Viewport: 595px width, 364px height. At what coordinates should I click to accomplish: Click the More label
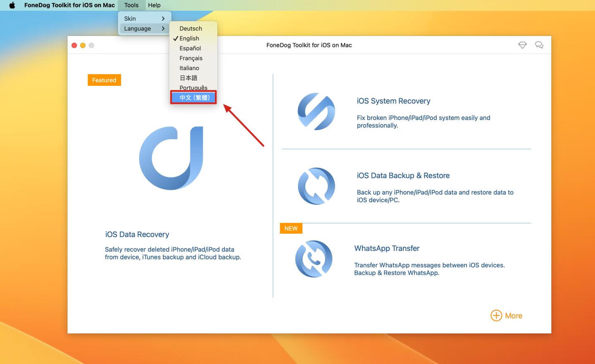(514, 316)
